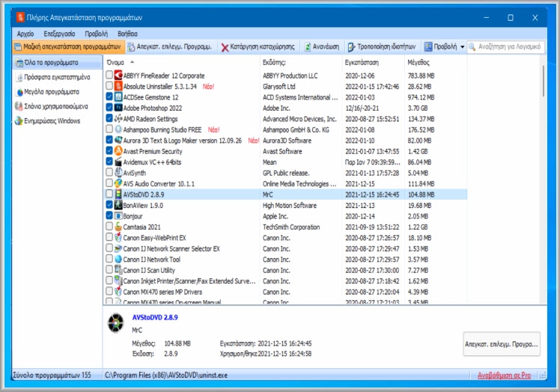Viewport: 560px width, 392px height.
Task: Click toolbar Απεγκατ. επιλεγμ. Προγραμμ. button
Action: [171, 47]
